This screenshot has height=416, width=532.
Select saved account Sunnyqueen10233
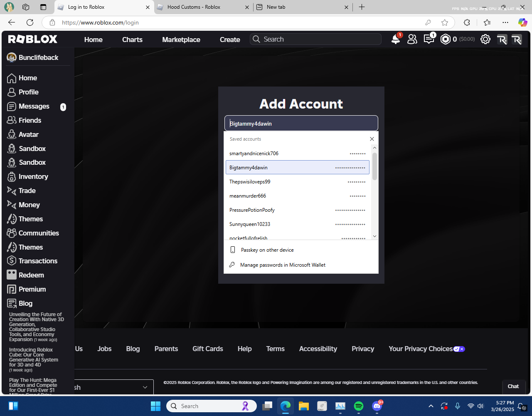[x=297, y=224]
